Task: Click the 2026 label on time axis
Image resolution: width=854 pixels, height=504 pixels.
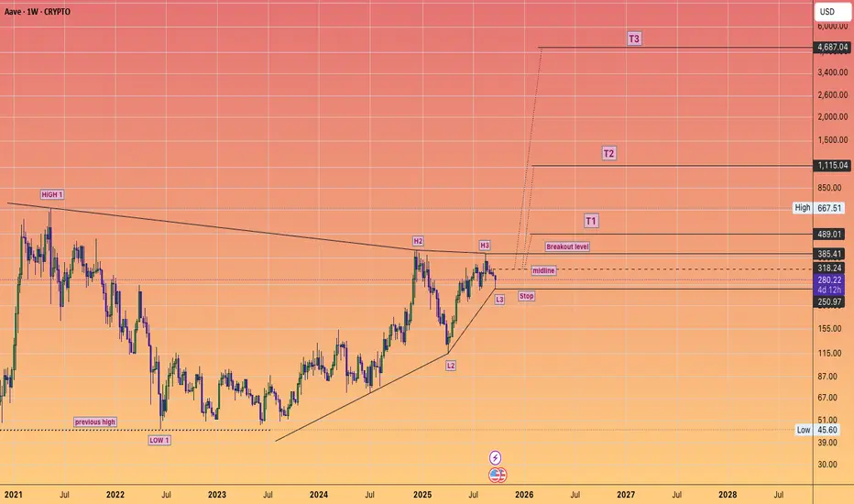Action: click(x=524, y=495)
